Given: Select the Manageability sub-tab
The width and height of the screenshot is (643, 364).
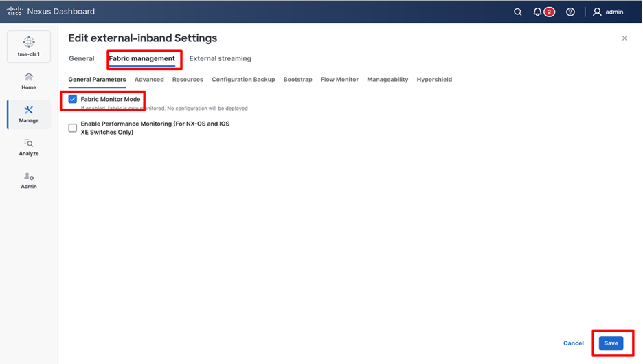Looking at the screenshot, I should coord(387,80).
